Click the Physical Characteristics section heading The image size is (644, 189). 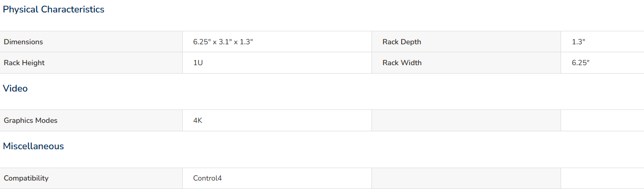54,9
